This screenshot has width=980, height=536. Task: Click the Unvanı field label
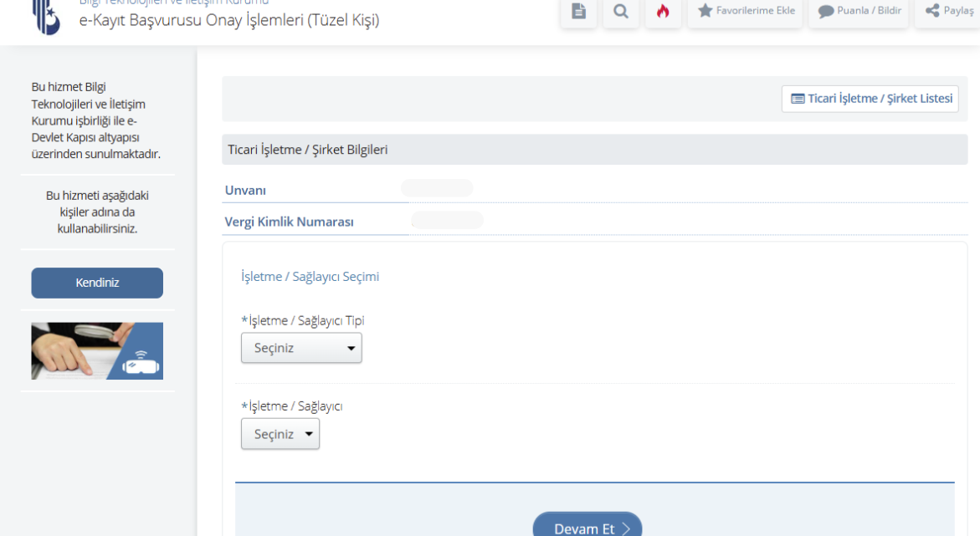(245, 191)
